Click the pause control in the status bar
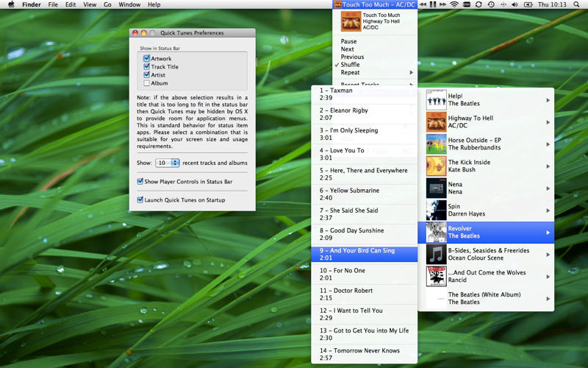Image resolution: width=588 pixels, height=368 pixels. point(433,4)
